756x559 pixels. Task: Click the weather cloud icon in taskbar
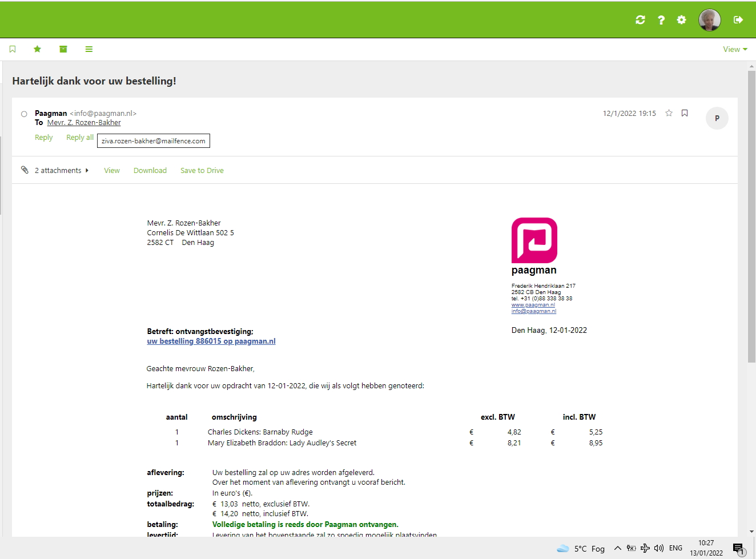click(x=563, y=548)
